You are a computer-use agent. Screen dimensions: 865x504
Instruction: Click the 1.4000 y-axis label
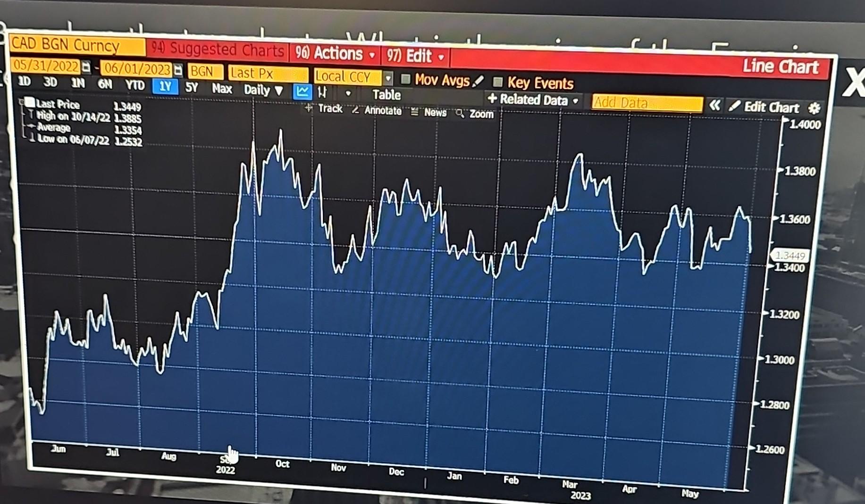(x=806, y=125)
